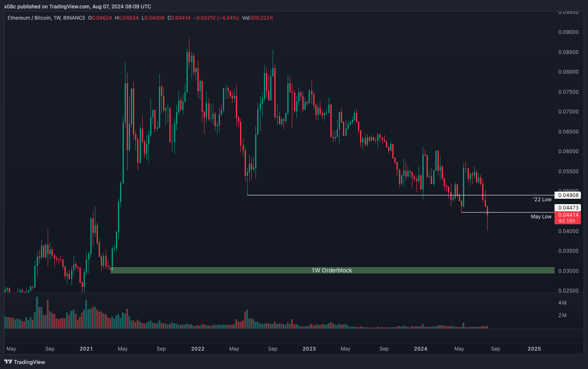Click 2021 on the time axis
This screenshot has width=588, height=369.
pyautogui.click(x=86, y=349)
